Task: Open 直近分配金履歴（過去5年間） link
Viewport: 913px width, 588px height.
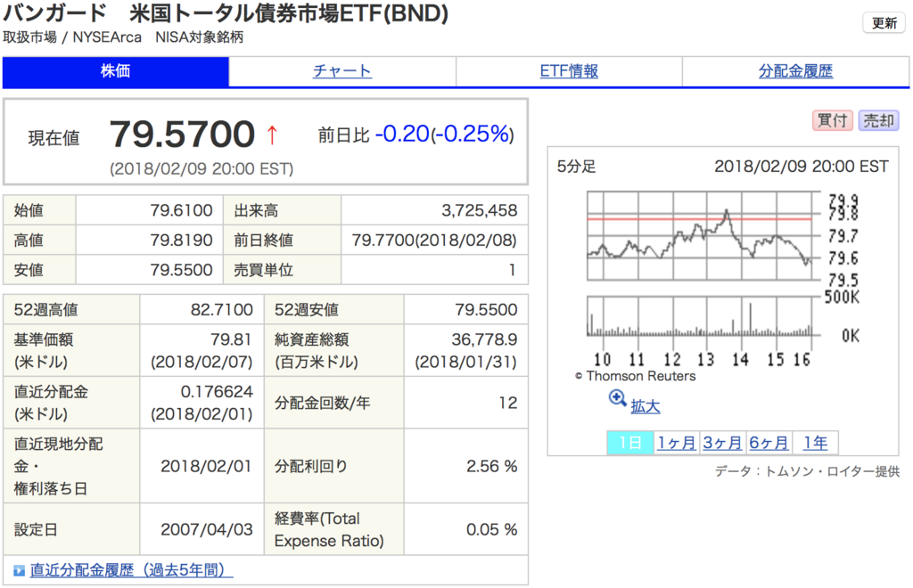Action: point(132,570)
